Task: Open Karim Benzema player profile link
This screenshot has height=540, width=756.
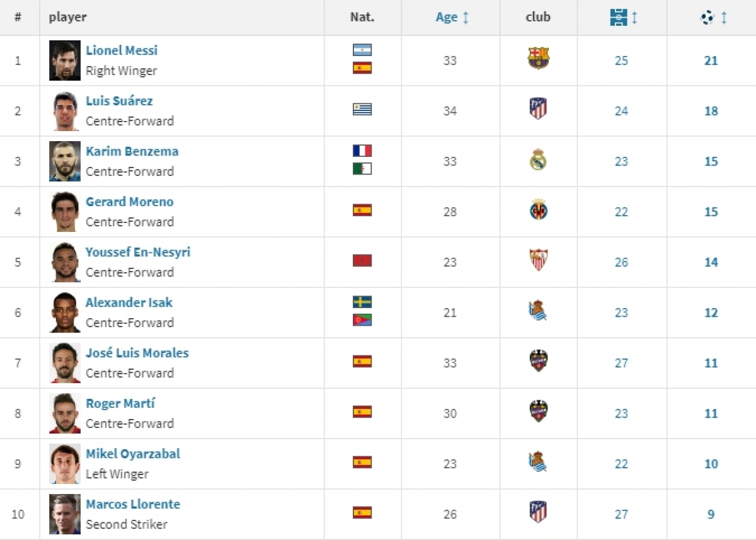Action: (132, 151)
